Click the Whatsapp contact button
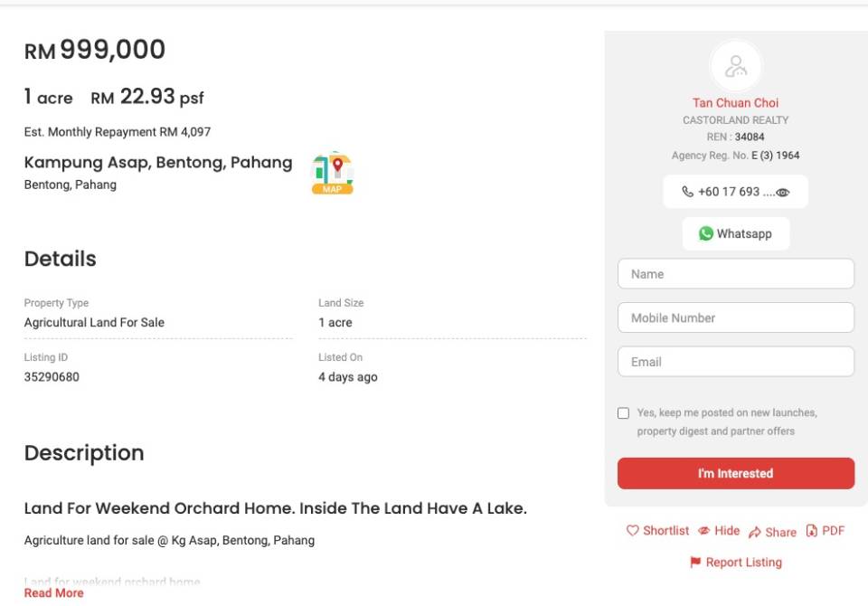Viewport: 868px width, 606px height. coord(736,233)
